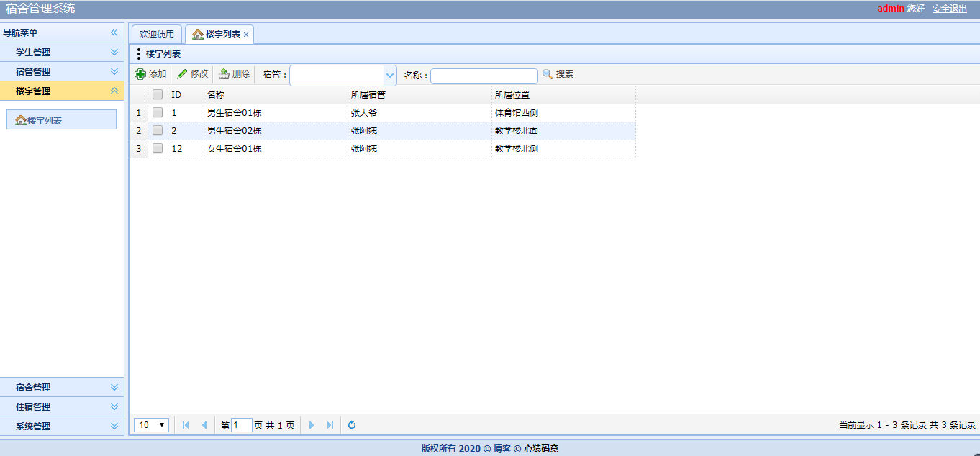Click the 删除 (delete) icon
Viewport: 980px width, 456px height.
224,73
